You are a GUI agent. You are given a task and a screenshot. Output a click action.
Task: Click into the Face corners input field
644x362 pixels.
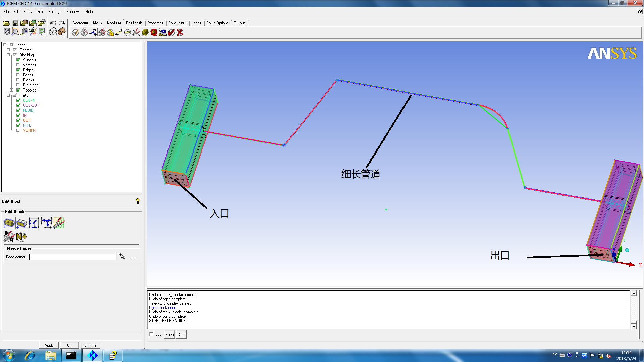coord(72,257)
